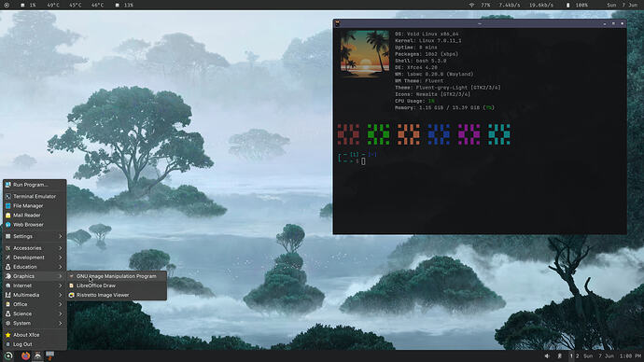Click the 1:08 PM clock in bottom panel
644x362 pixels.
coord(631,356)
